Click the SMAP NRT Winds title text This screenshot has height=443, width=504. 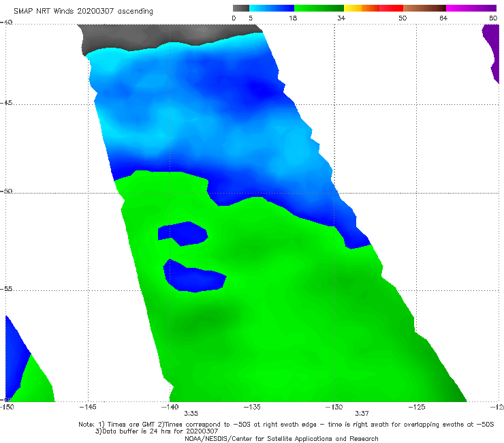tap(83, 12)
